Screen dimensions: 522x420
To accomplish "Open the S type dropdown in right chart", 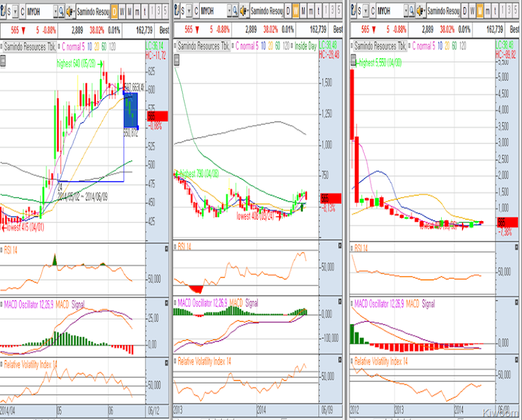I will coord(366,11).
